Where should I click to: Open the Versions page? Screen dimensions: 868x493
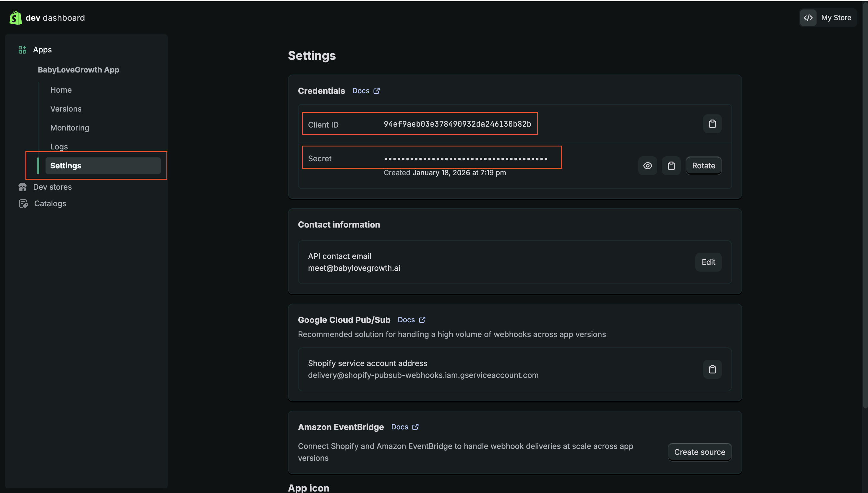66,109
